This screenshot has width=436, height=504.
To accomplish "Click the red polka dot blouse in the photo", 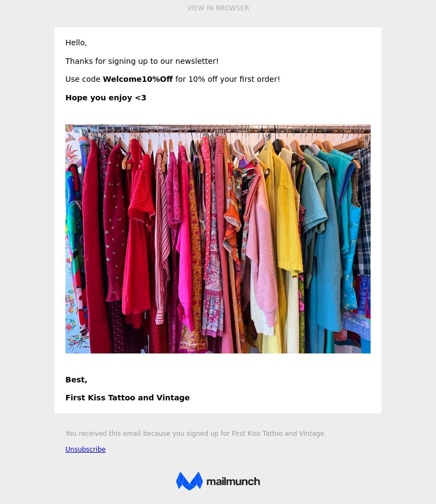I will coord(141,193).
